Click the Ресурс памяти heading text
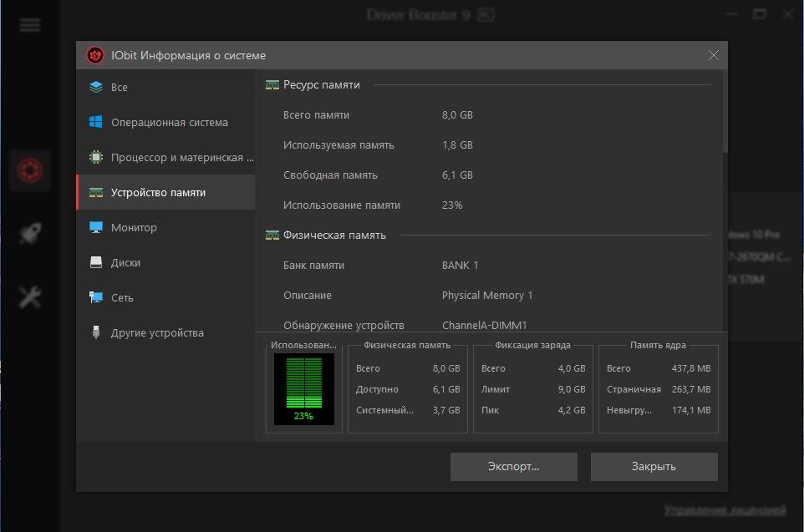This screenshot has height=532, width=804. pyautogui.click(x=322, y=85)
